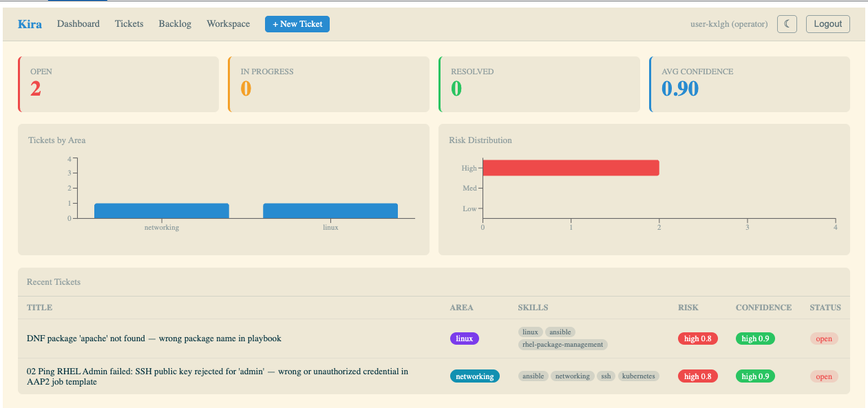Open the Backlog section
This screenshot has height=408, width=868.
[175, 24]
